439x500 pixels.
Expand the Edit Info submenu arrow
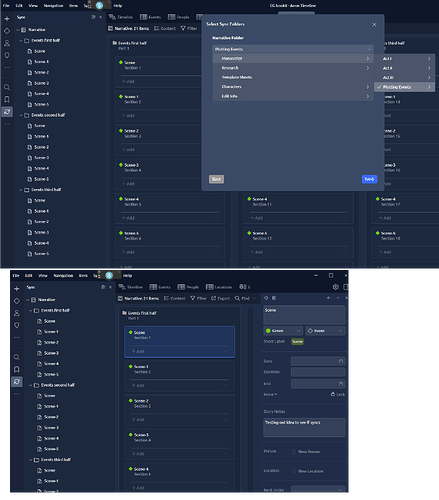368,96
